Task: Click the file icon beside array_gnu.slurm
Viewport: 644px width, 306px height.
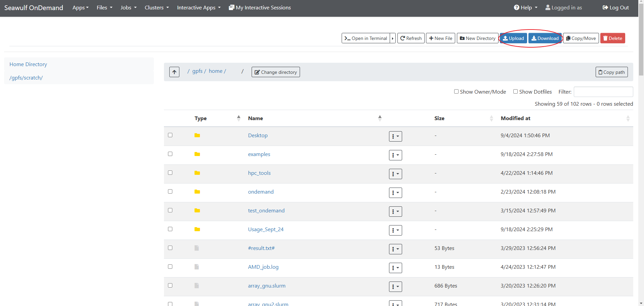Action: tap(197, 286)
